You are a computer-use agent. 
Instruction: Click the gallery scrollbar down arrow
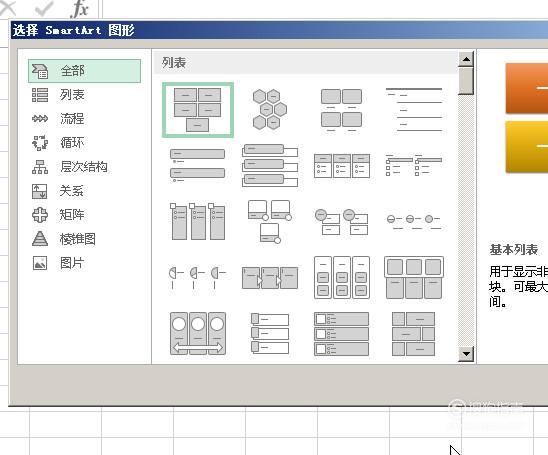pos(466,354)
